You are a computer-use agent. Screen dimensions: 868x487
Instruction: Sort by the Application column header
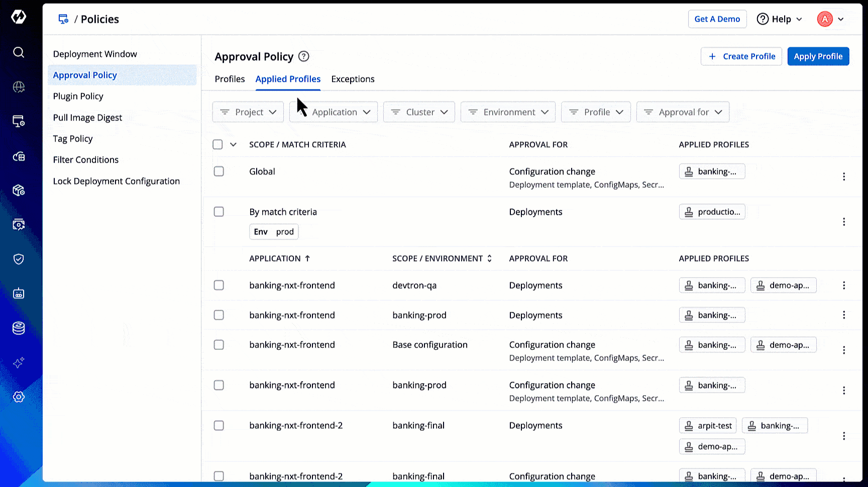click(279, 258)
